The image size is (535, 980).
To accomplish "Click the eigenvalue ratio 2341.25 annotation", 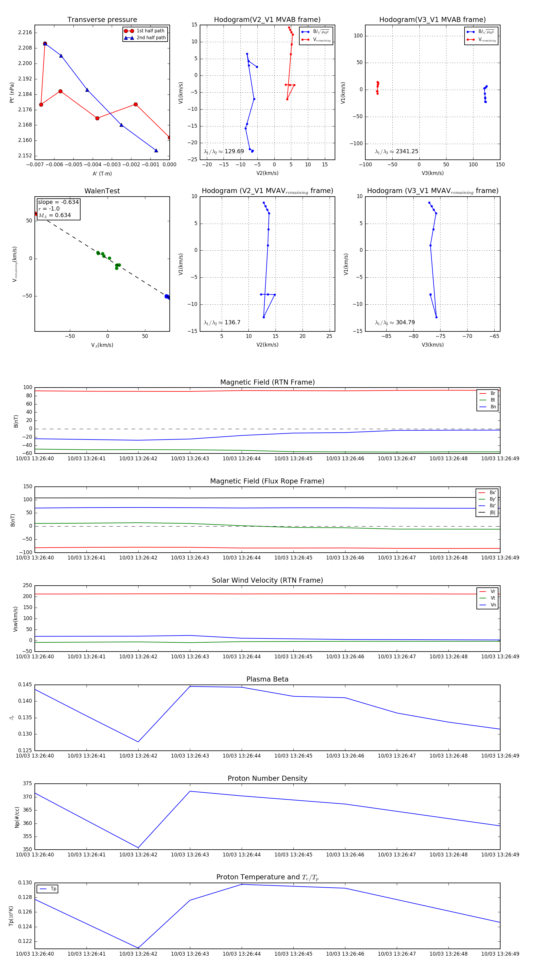I will point(396,151).
